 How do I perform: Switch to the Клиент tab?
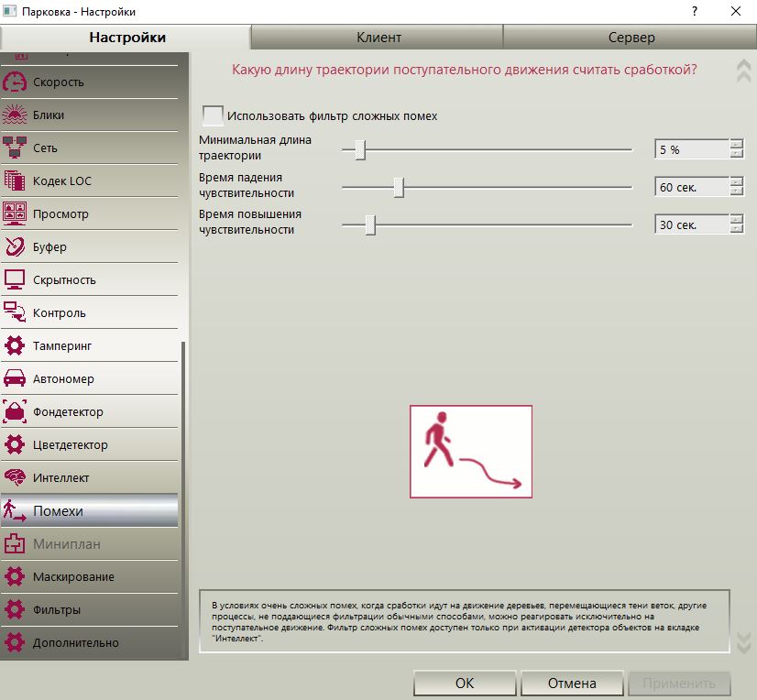click(378, 38)
